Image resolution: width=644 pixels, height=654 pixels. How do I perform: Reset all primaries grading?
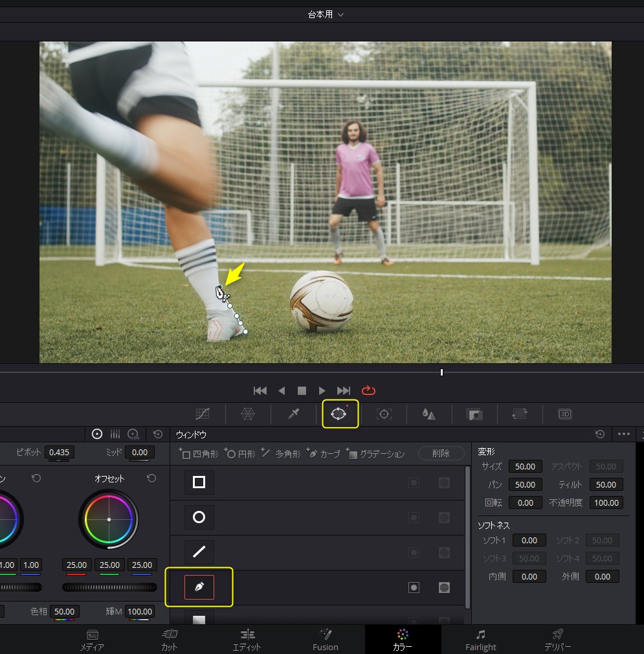(158, 434)
